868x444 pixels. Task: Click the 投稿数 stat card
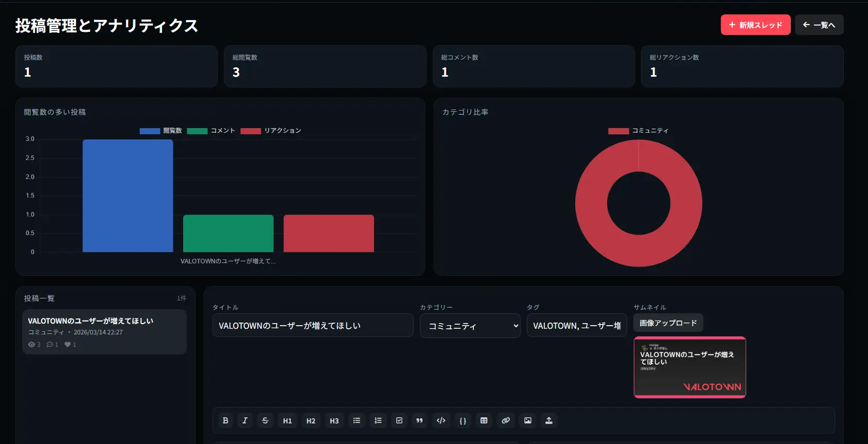[116, 66]
